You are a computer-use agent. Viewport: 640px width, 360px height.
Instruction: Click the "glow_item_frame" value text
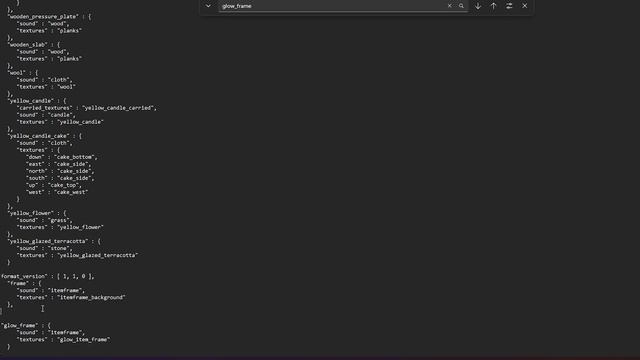(x=84, y=340)
